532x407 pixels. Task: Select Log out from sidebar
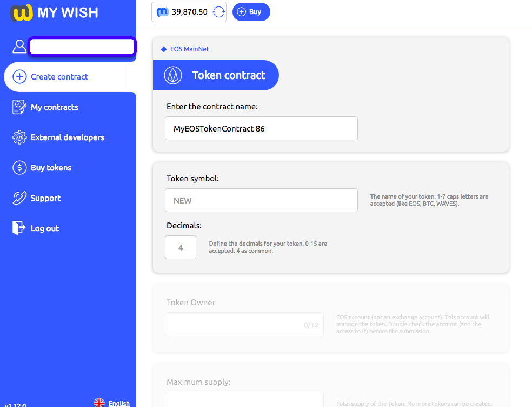pos(45,228)
